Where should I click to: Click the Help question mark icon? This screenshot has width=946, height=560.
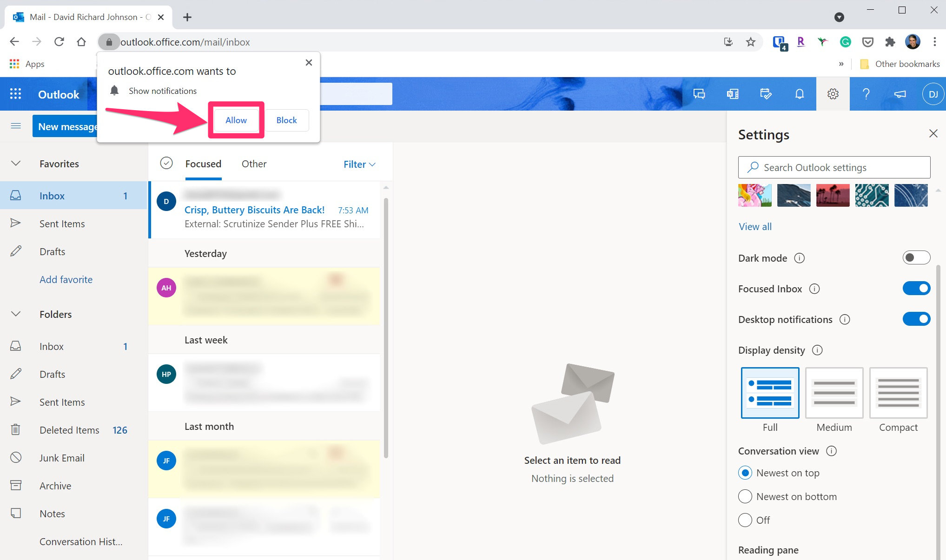click(x=866, y=94)
